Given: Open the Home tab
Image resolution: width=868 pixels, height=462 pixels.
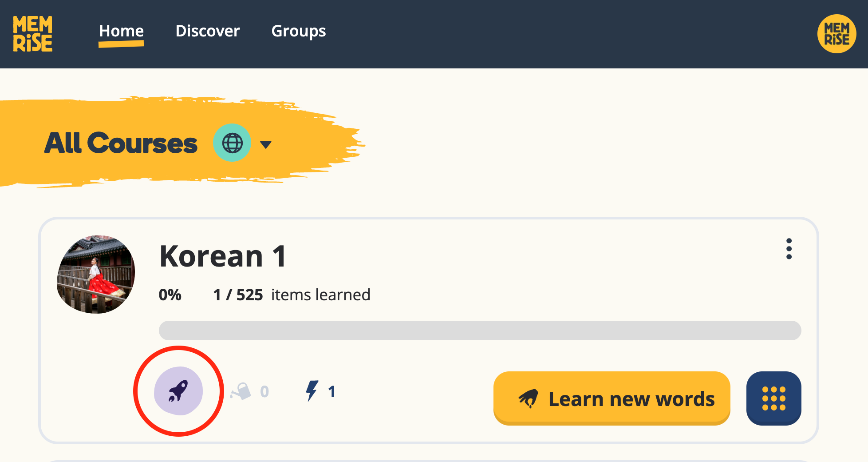Looking at the screenshot, I should click(121, 31).
